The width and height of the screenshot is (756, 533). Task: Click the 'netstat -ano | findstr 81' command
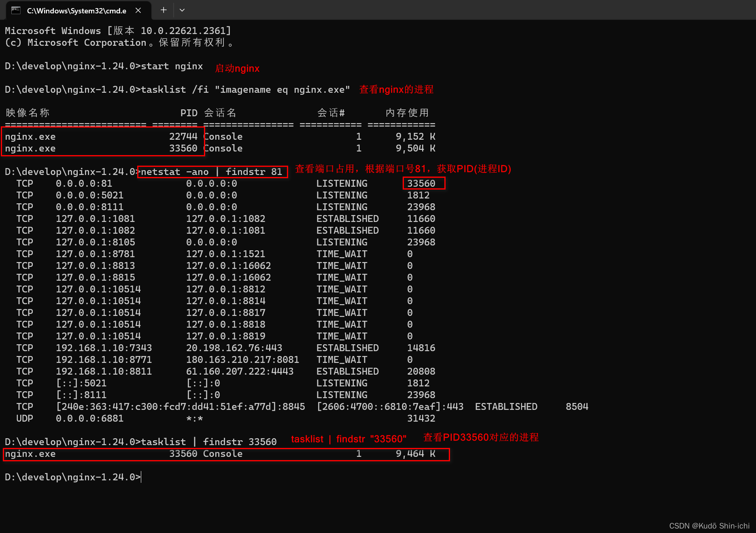pos(211,172)
